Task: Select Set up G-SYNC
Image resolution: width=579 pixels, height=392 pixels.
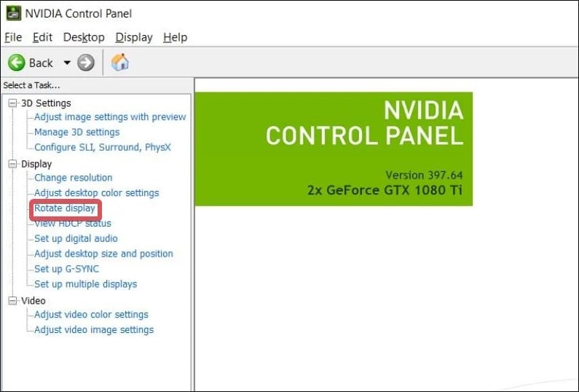Action: [66, 269]
